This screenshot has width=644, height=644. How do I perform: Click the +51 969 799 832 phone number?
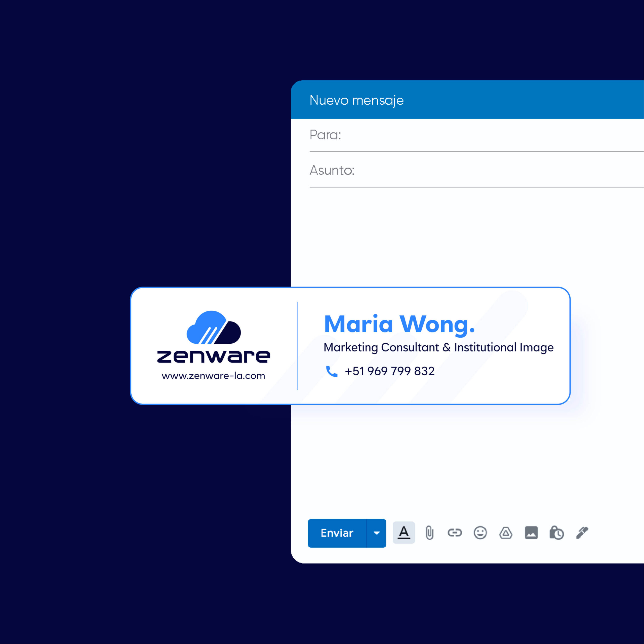(x=390, y=371)
